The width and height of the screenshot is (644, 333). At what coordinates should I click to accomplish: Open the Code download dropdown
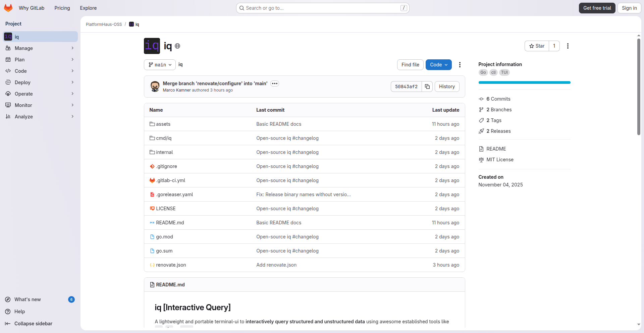click(x=438, y=64)
